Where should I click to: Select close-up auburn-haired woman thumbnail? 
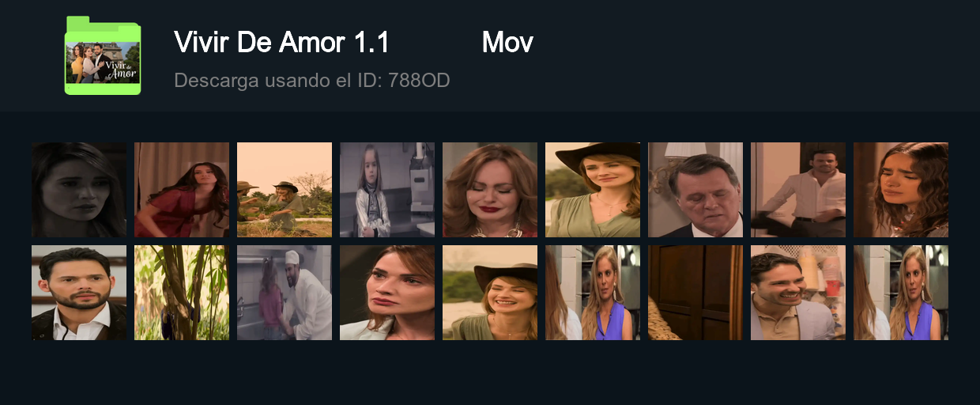[x=387, y=293]
